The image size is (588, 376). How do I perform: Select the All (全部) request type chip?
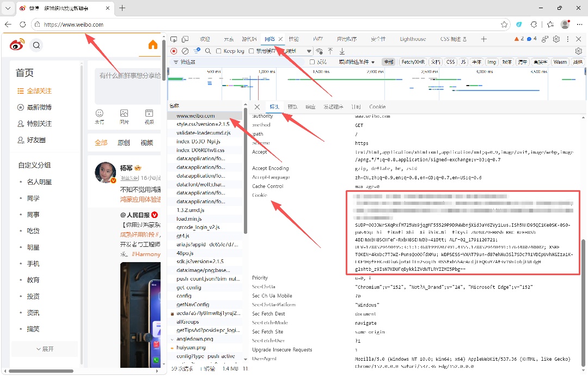tap(389, 62)
